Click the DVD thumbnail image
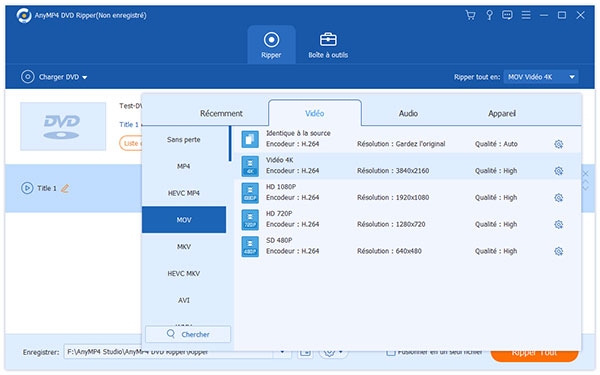This screenshot has height=375, width=600. [63, 126]
